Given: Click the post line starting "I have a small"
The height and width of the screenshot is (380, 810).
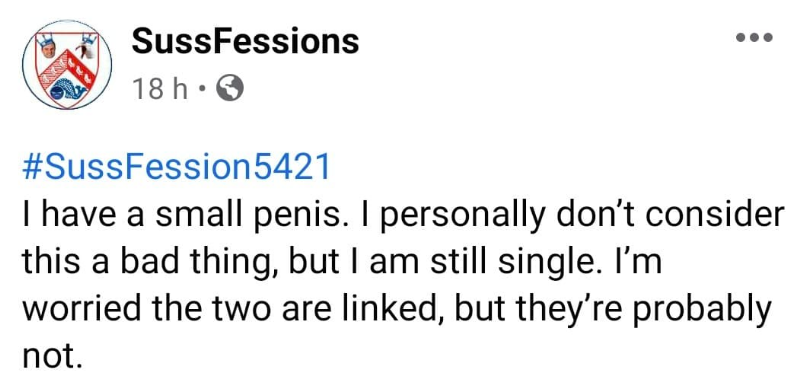Looking at the screenshot, I should point(403,215).
